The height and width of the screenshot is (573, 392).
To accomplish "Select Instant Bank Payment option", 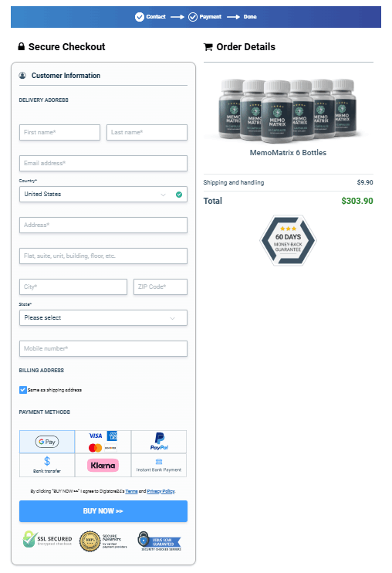I will click(x=159, y=465).
